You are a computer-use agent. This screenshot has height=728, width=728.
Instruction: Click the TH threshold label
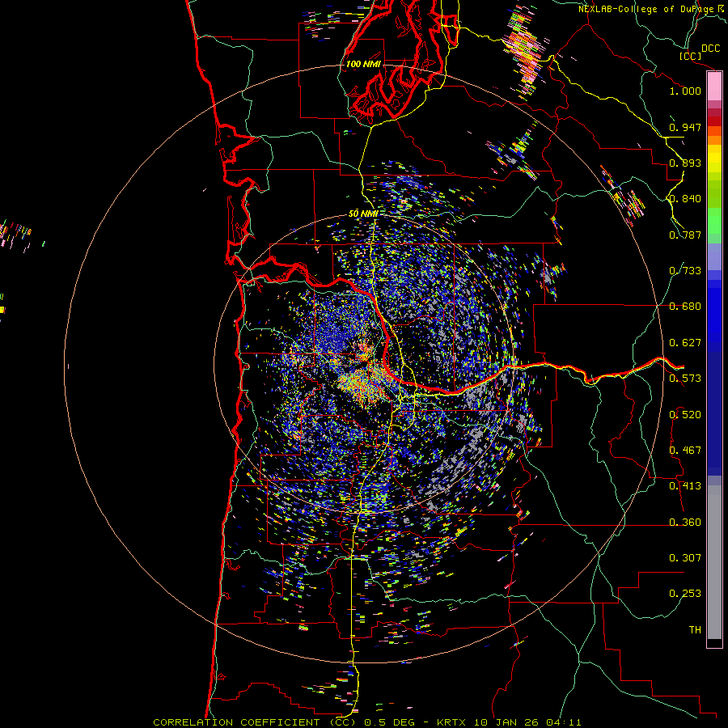695,630
